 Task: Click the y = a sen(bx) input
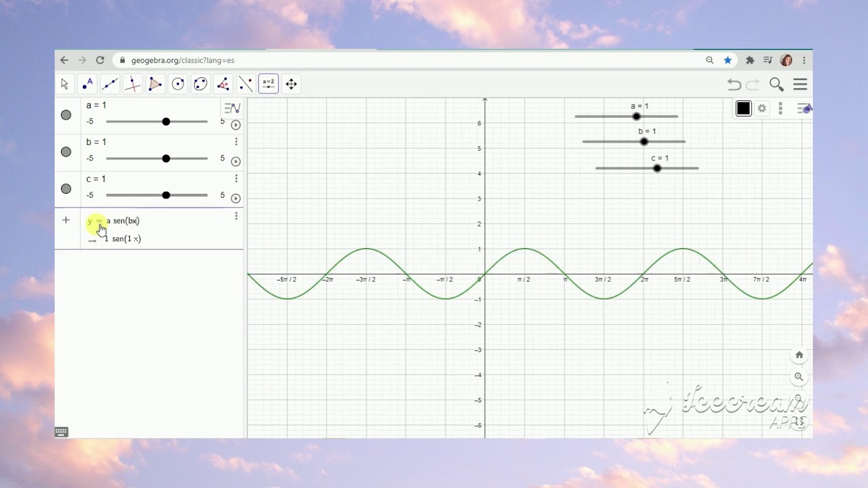click(114, 221)
